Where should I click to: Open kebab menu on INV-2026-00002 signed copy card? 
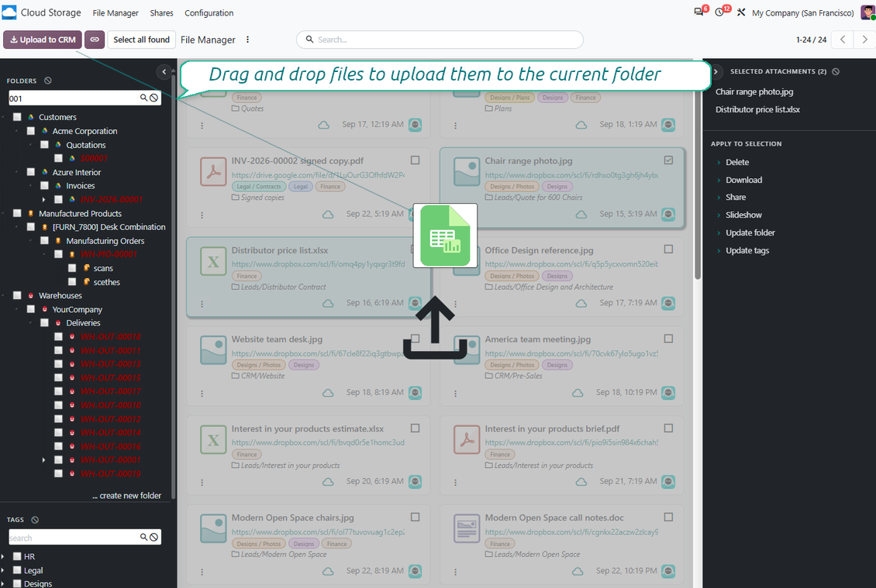tap(202, 215)
